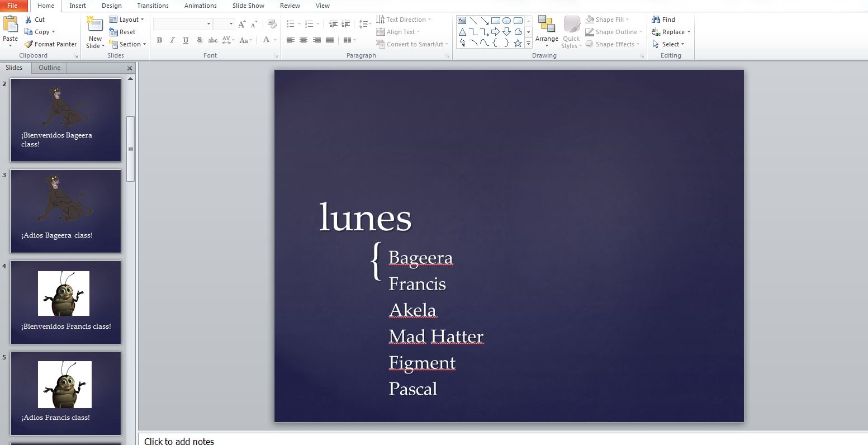Image resolution: width=868 pixels, height=445 pixels.
Task: Select slide 4 Bienvenidos Francis thumbnail
Action: click(66, 302)
